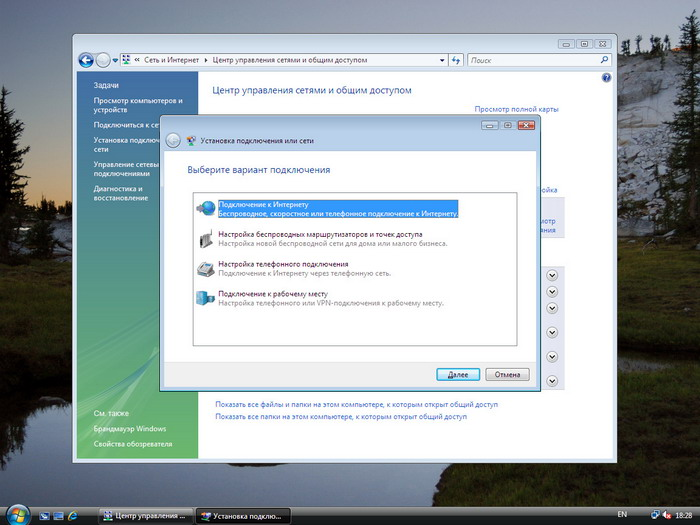Click the workplace connection computer icon

point(205,298)
